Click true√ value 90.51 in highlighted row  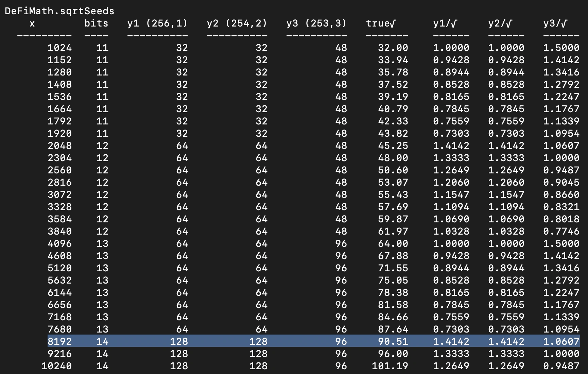click(x=393, y=342)
